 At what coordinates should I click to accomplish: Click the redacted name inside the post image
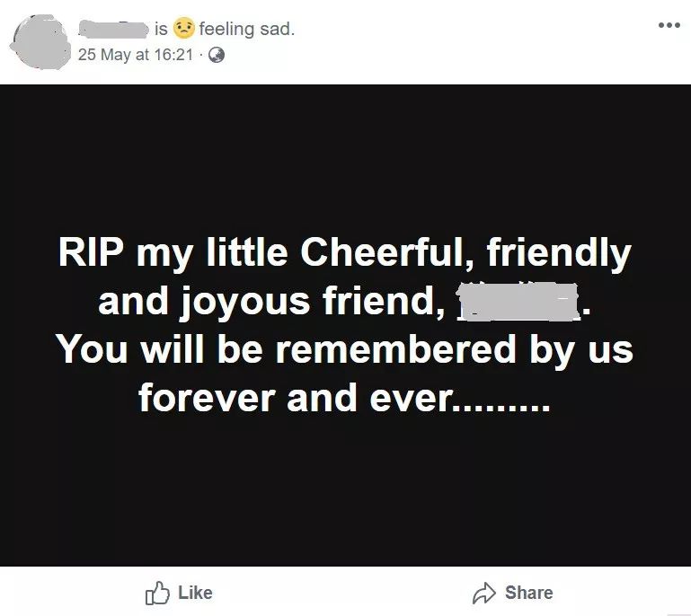517,302
